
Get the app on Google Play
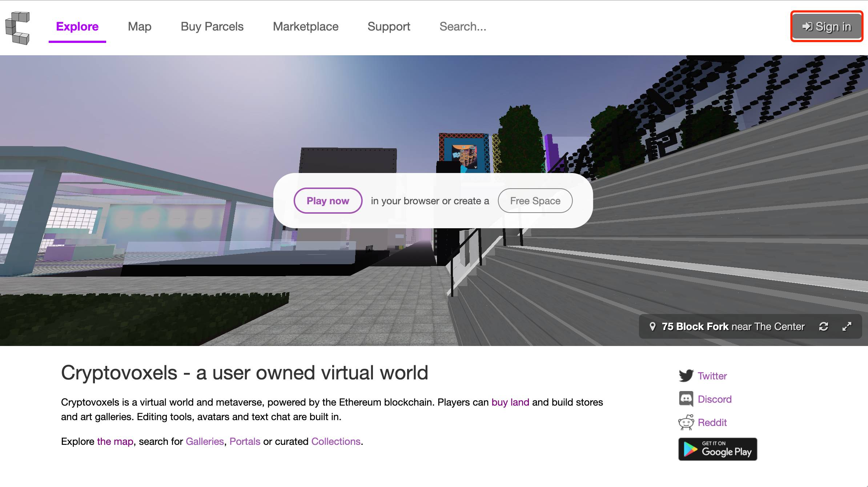click(x=718, y=449)
